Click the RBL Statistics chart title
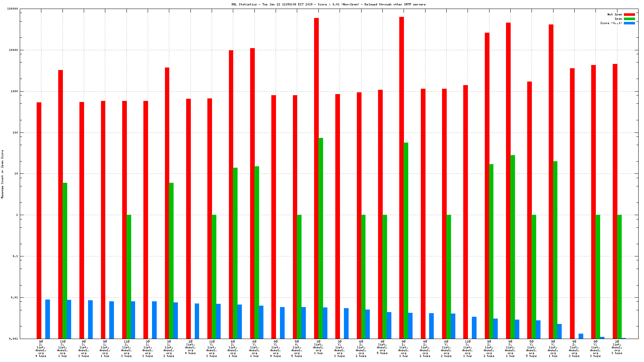Image resolution: width=644 pixels, height=362 pixels. pyautogui.click(x=328, y=5)
